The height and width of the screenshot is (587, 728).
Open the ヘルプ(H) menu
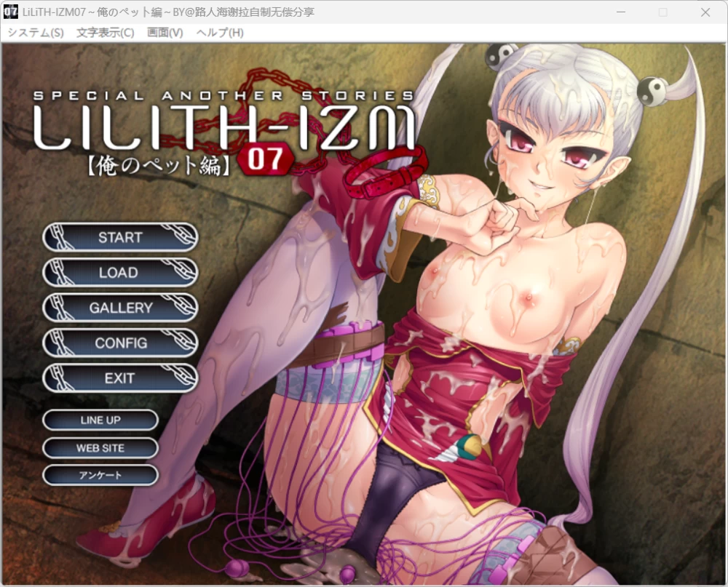coord(220,33)
